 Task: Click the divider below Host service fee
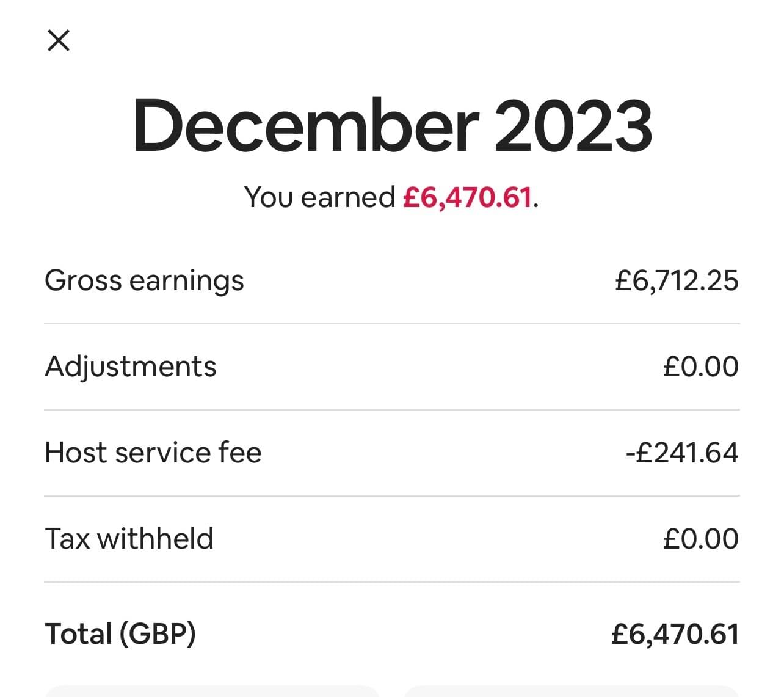392,495
